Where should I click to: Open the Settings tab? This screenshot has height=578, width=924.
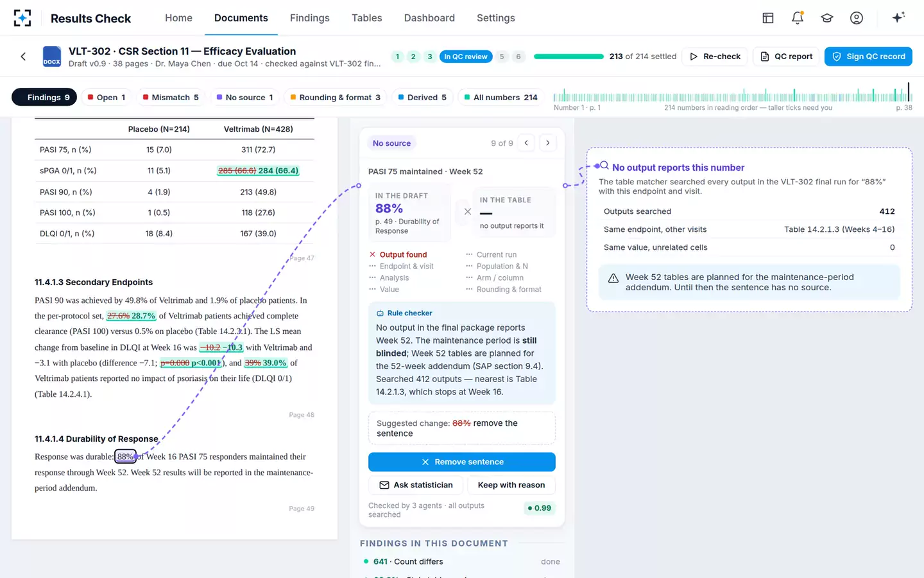coord(495,18)
